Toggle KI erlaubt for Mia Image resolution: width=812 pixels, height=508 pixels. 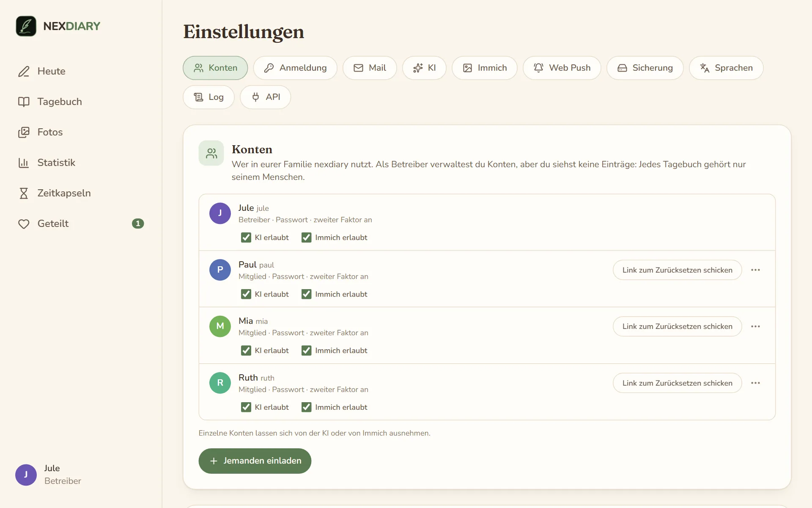(246, 351)
